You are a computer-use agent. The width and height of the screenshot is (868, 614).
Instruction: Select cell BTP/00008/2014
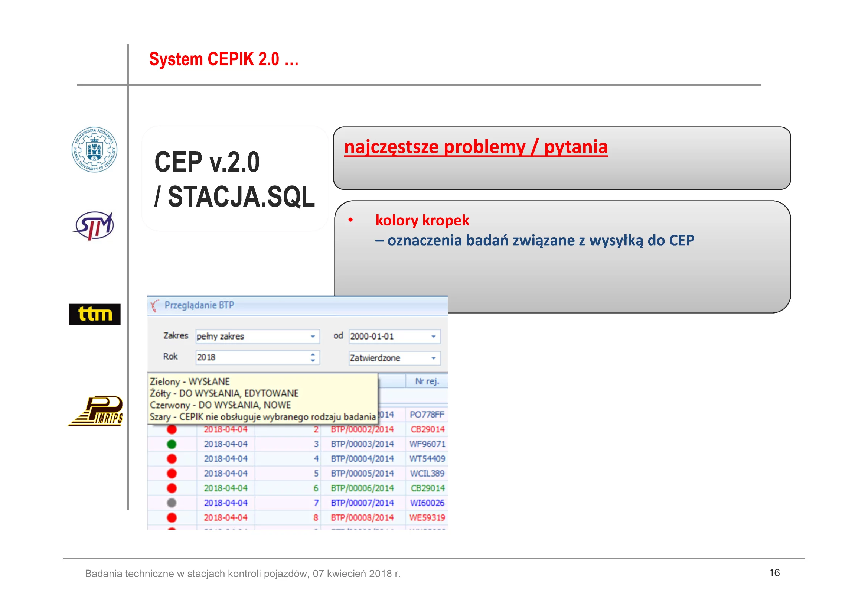coord(363,518)
